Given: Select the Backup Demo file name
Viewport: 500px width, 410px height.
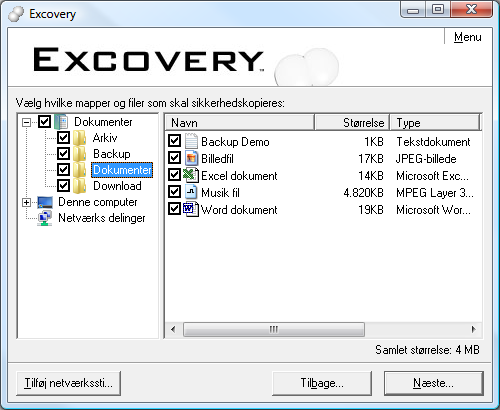Looking at the screenshot, I should [x=235, y=142].
